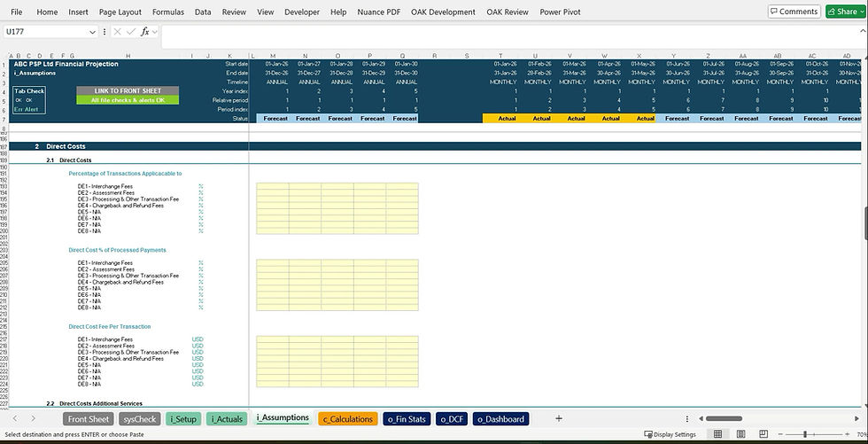The image size is (868, 444).
Task: Switch to the sysCheck sheet tab
Action: pyautogui.click(x=140, y=419)
